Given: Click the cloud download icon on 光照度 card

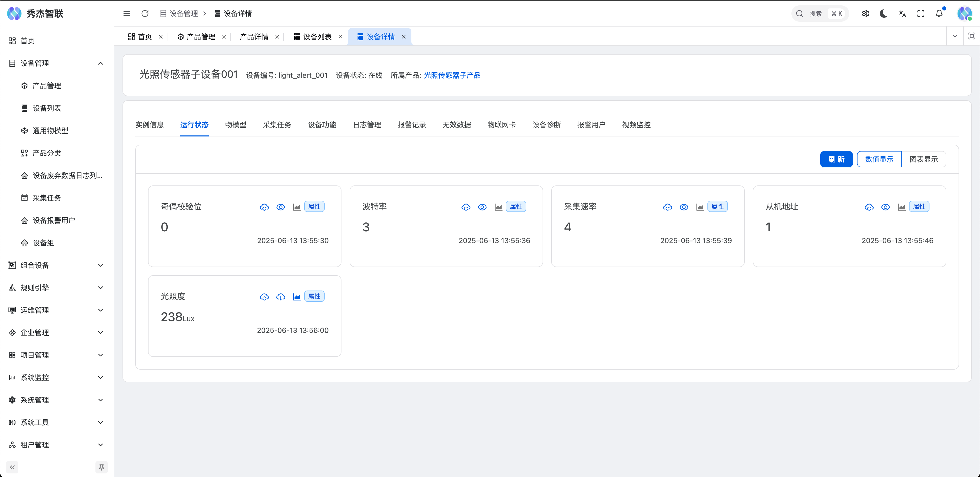Looking at the screenshot, I should (281, 297).
